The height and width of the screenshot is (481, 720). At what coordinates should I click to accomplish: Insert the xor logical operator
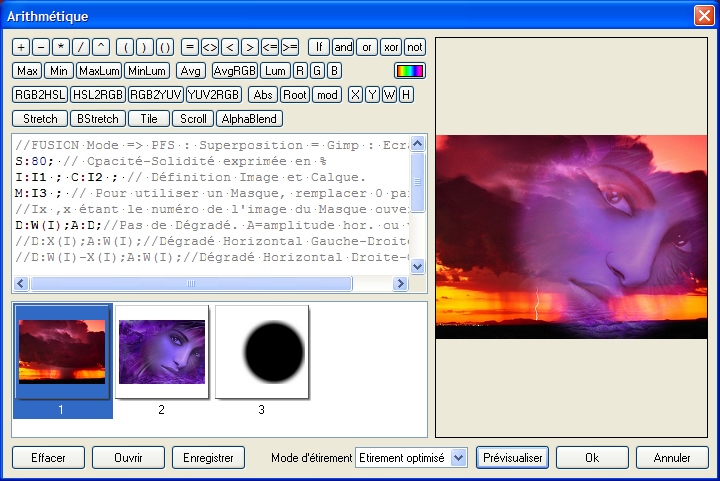pos(391,47)
